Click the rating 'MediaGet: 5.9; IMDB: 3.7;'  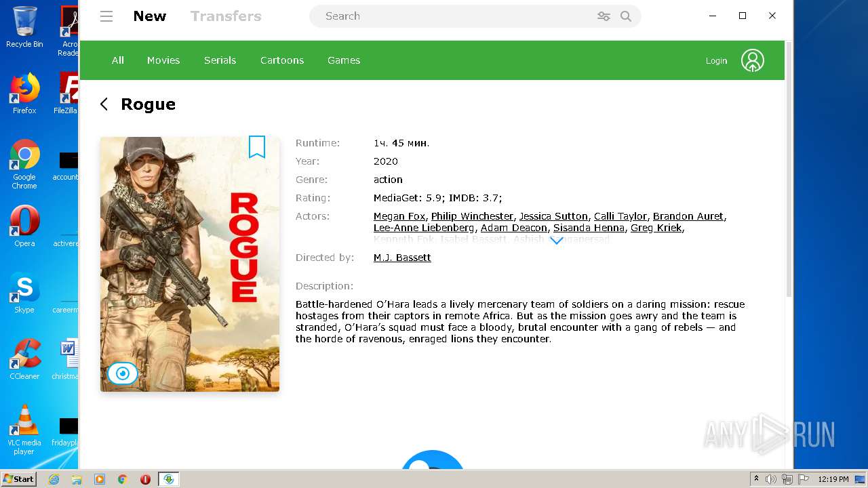[x=437, y=198]
